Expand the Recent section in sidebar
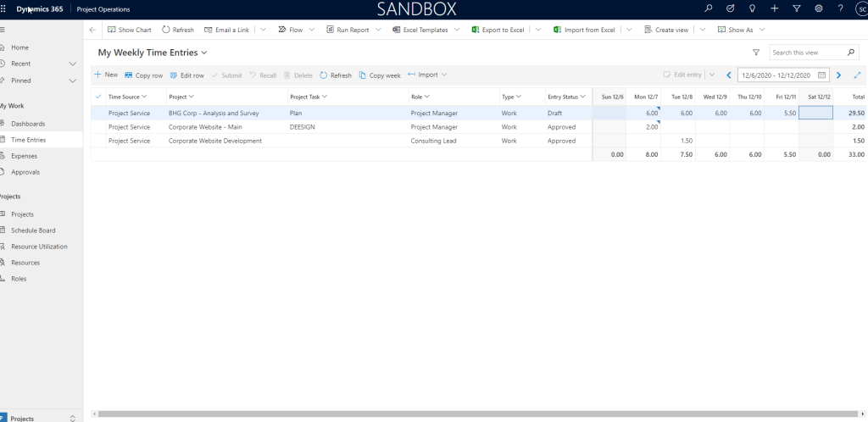 (x=72, y=64)
